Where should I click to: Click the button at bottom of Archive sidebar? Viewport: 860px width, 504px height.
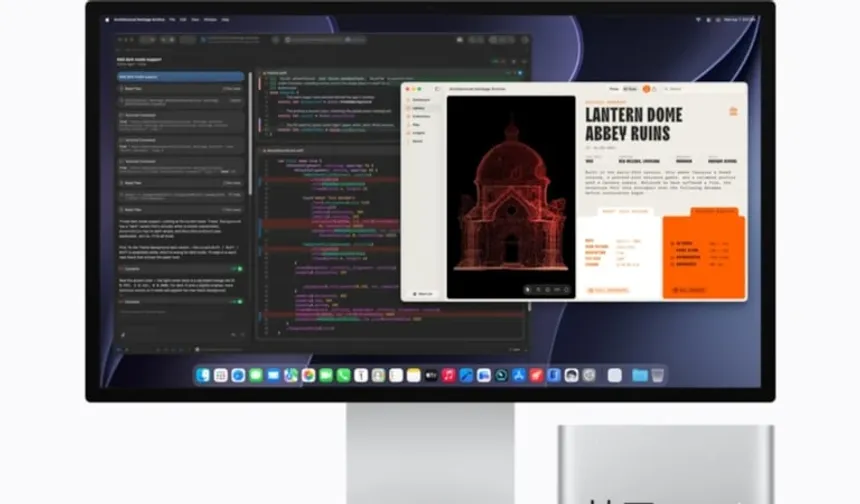423,294
